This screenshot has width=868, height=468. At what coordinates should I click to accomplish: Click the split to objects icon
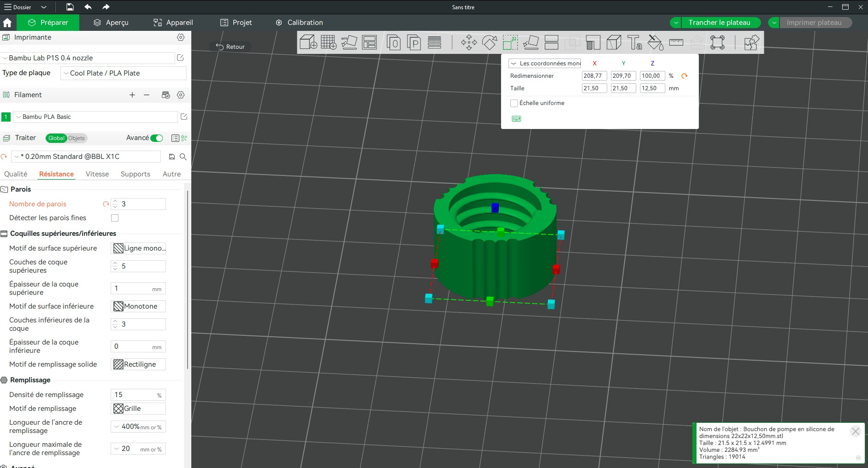394,42
